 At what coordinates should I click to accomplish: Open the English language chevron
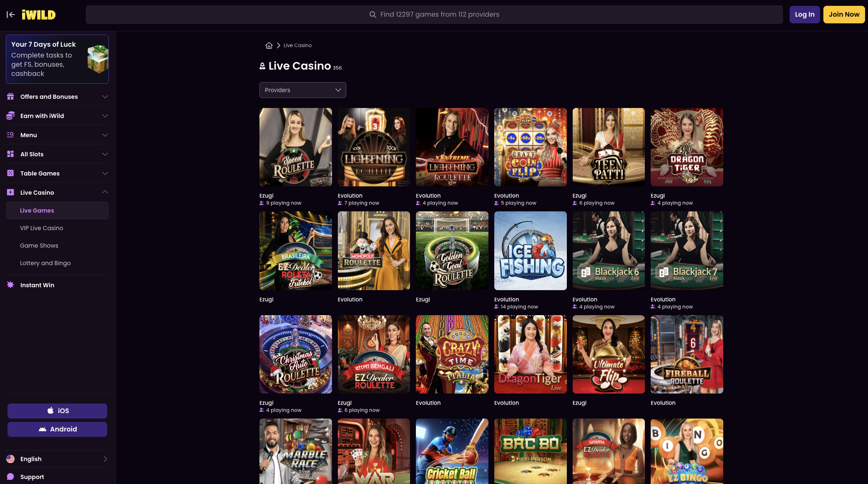tap(105, 459)
